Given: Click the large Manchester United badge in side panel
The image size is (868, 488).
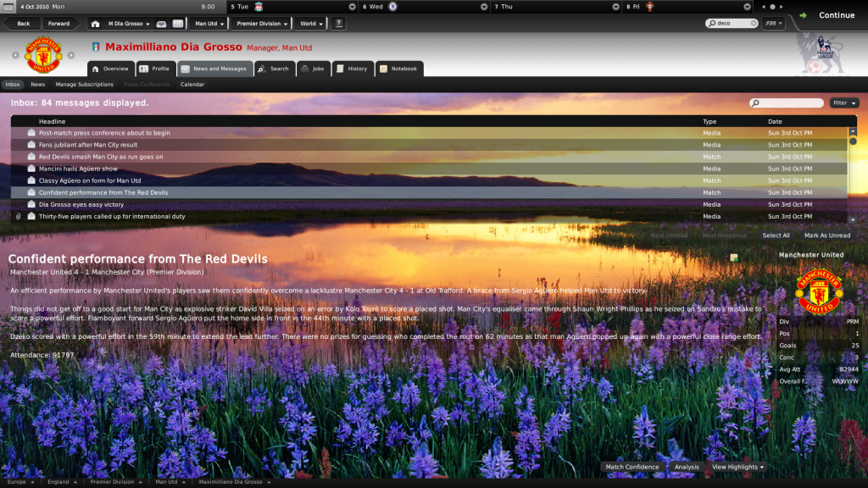Looking at the screenshot, I should [x=819, y=291].
